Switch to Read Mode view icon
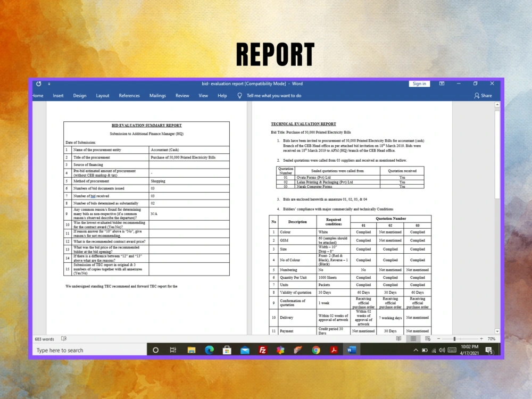 tap(398, 338)
